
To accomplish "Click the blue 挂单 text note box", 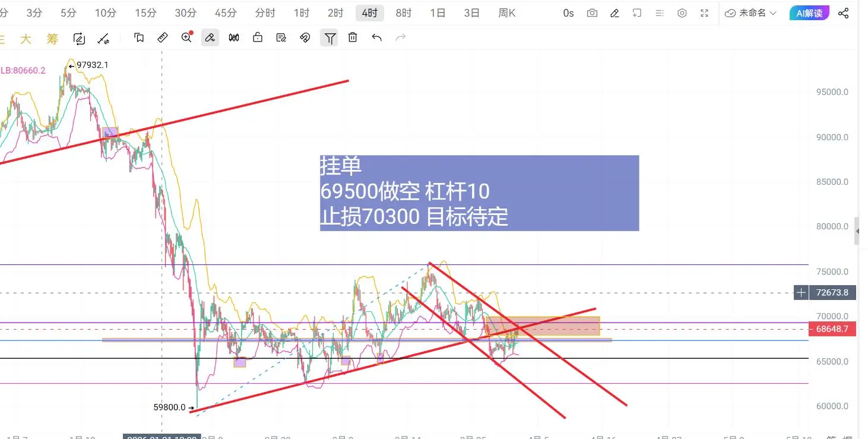I will pos(479,193).
